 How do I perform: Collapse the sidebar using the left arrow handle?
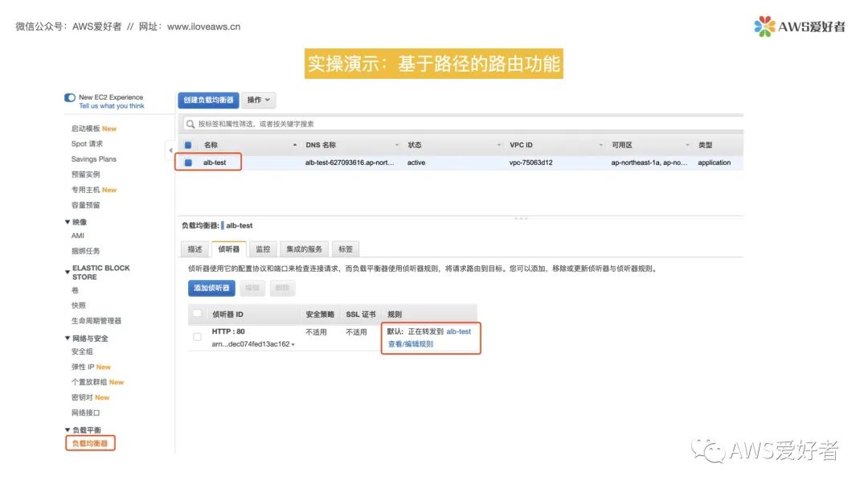[170, 150]
